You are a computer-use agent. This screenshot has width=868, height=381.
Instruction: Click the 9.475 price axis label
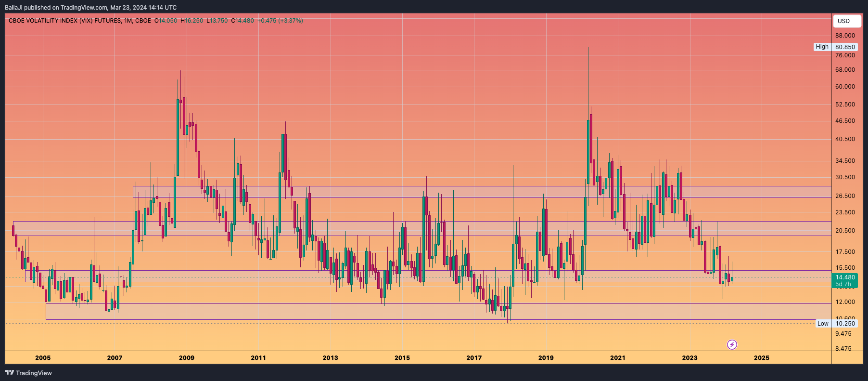tap(843, 334)
